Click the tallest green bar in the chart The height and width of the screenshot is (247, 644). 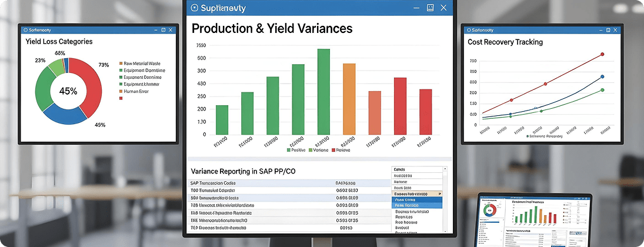(323, 92)
